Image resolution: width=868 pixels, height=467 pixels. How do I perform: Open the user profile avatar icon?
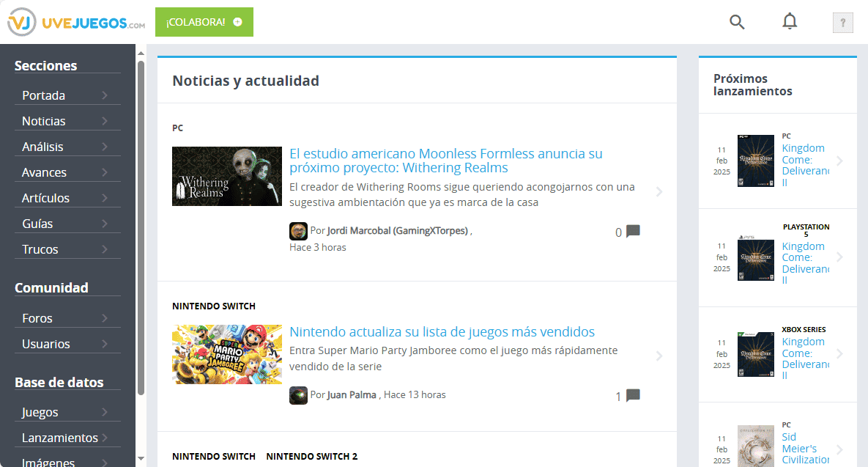pos(842,23)
